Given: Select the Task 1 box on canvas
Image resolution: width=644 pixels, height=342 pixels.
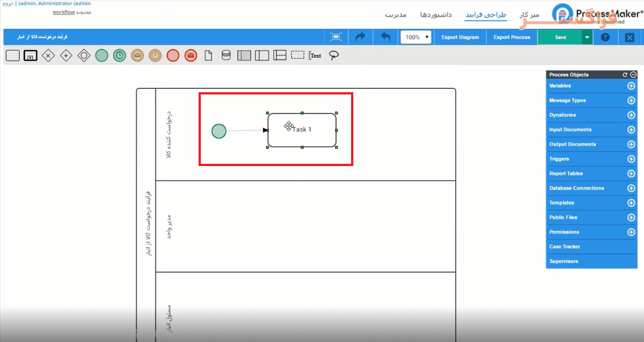Looking at the screenshot, I should point(313,137).
